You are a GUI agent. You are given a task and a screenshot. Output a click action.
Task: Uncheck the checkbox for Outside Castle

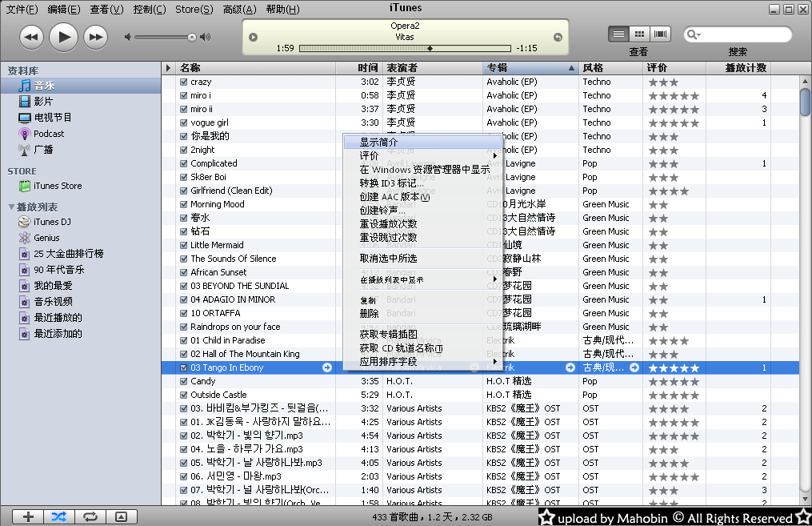point(183,395)
